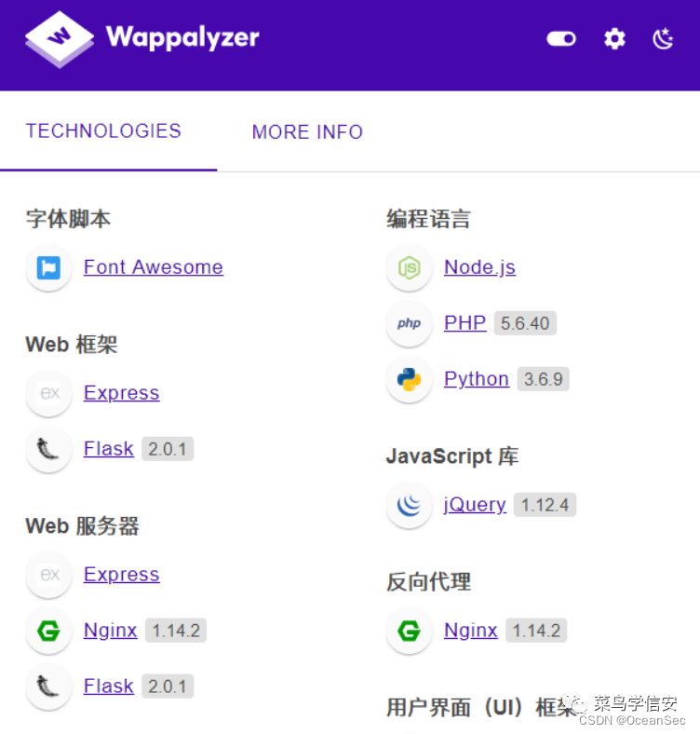Open the Flask link under Web 服务器
The height and width of the screenshot is (734, 700).
point(109,686)
